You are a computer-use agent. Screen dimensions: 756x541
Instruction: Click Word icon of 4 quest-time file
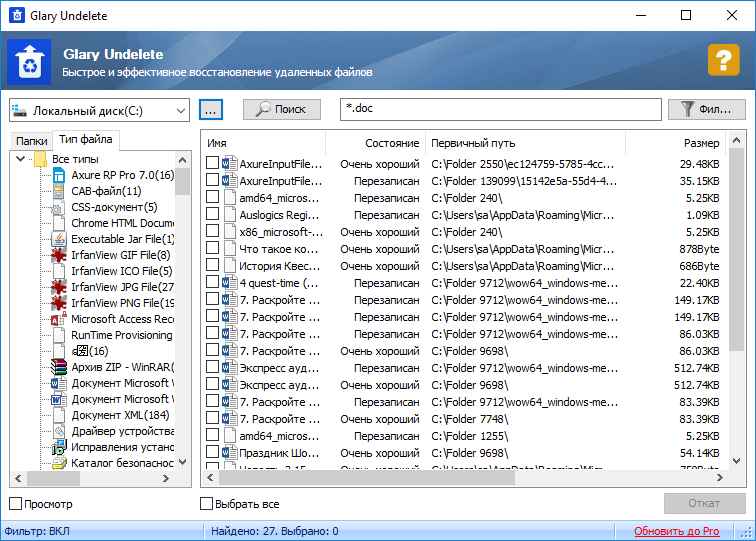coord(230,283)
